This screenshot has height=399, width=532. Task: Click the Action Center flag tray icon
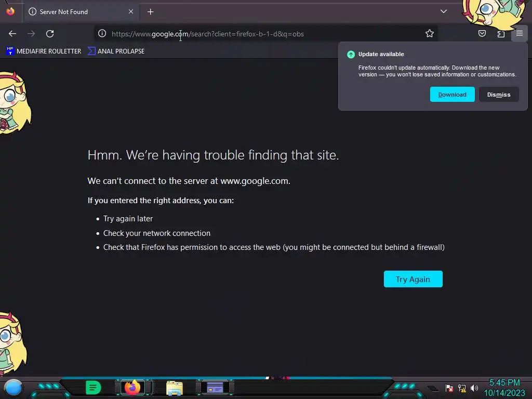coord(449,388)
